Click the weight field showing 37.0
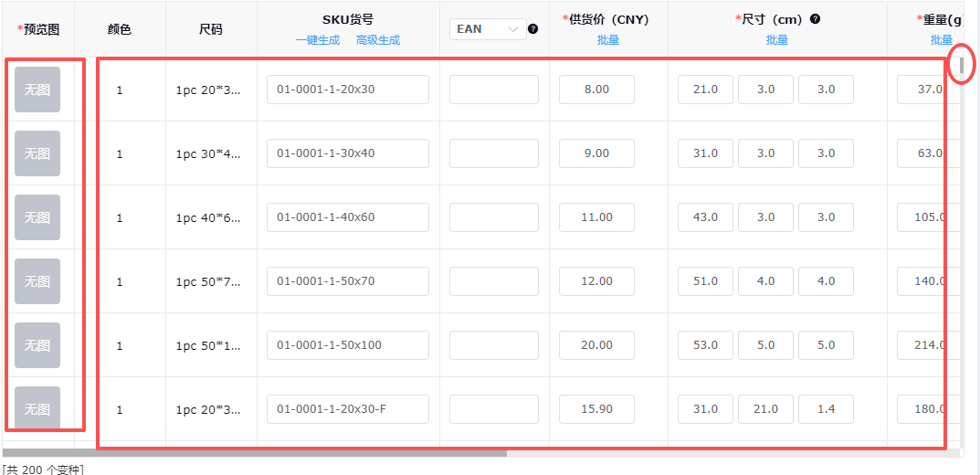 pos(929,90)
